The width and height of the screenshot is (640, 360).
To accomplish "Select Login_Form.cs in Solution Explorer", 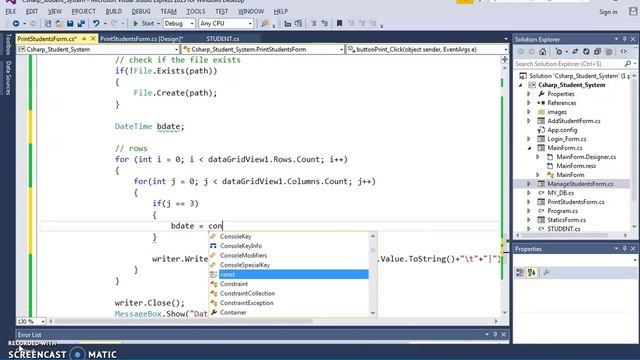I will coord(567,139).
